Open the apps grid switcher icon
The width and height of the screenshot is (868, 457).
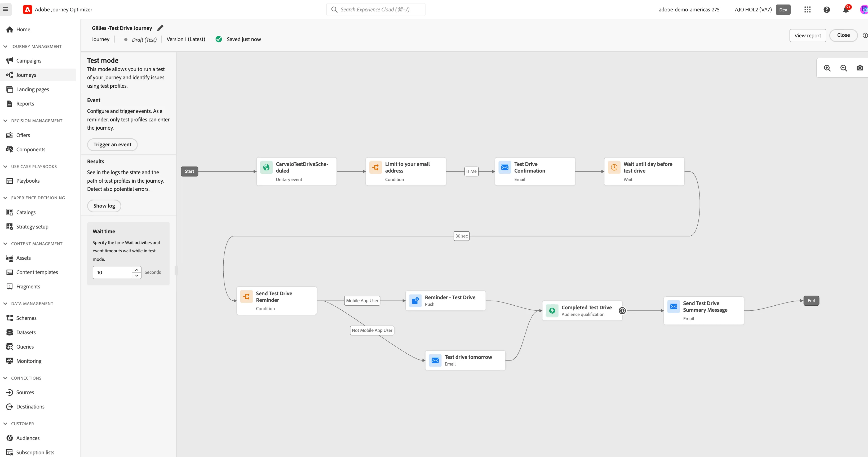pyautogui.click(x=807, y=10)
